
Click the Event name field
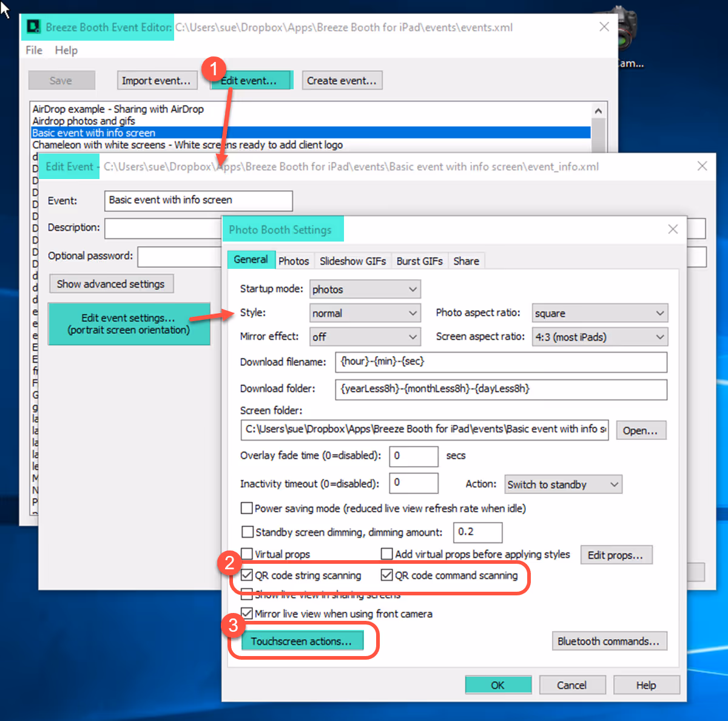click(x=198, y=200)
